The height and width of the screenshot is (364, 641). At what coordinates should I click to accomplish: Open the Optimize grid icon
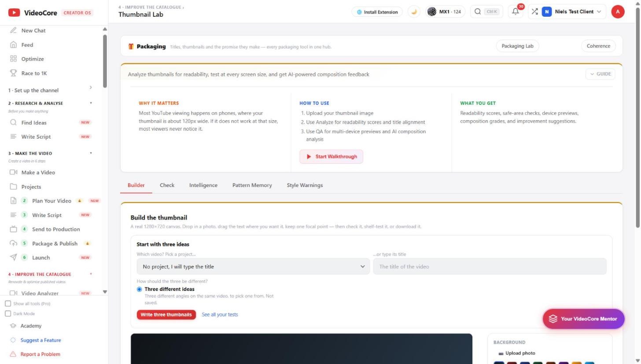tap(13, 59)
